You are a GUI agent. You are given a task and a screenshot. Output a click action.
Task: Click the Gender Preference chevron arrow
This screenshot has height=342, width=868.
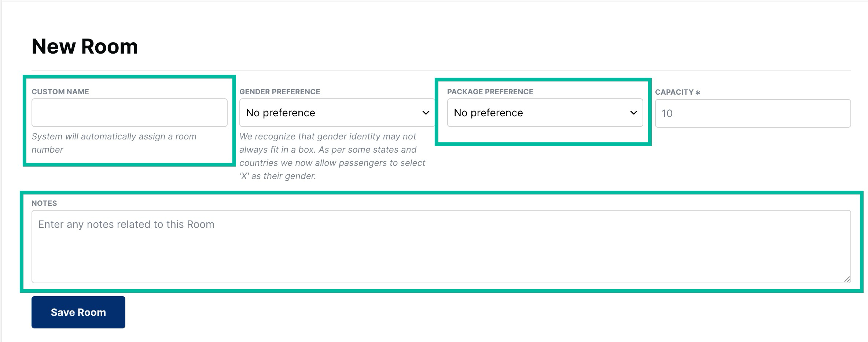coord(426,113)
